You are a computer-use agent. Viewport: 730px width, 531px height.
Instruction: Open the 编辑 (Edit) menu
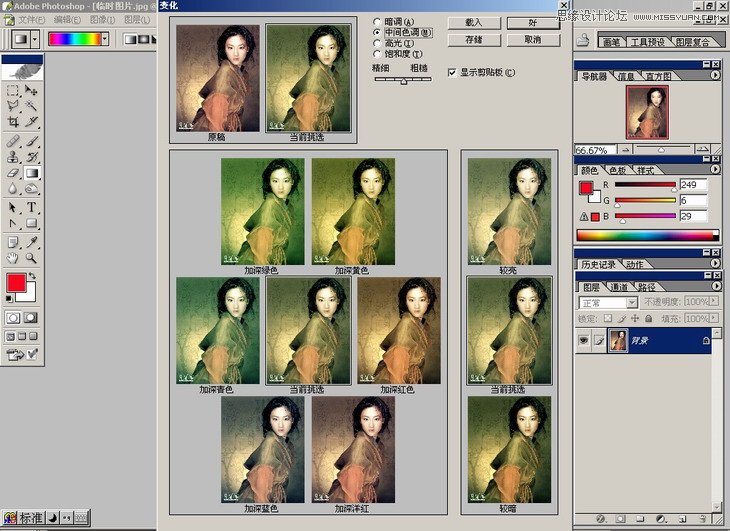click(x=67, y=20)
